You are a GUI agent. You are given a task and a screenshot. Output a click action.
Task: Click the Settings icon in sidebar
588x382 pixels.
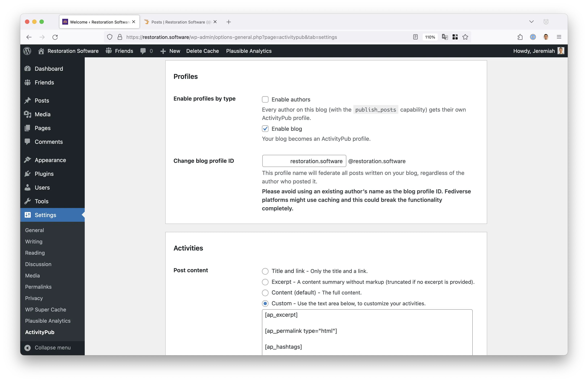(28, 215)
